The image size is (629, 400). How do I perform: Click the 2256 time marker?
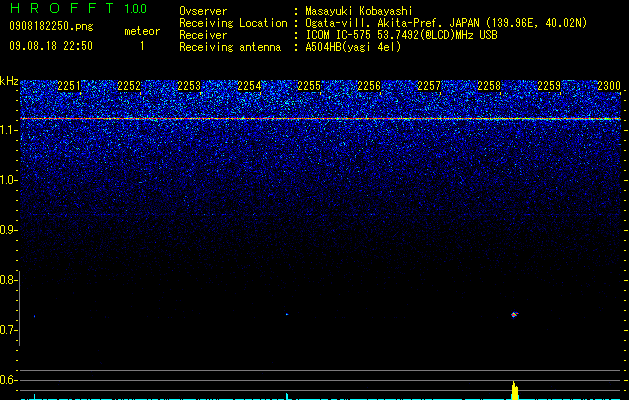click(x=369, y=86)
